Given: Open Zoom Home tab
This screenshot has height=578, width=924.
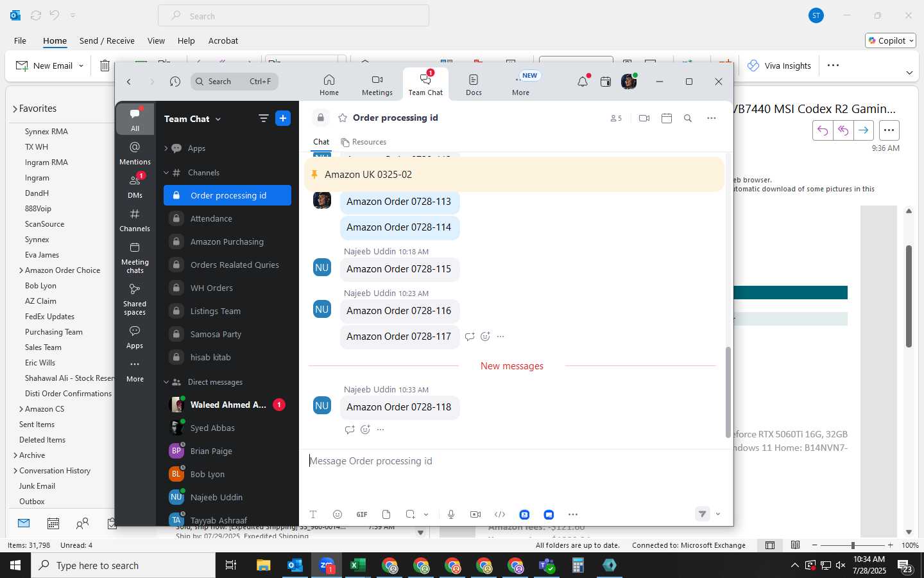Looking at the screenshot, I should tap(329, 84).
